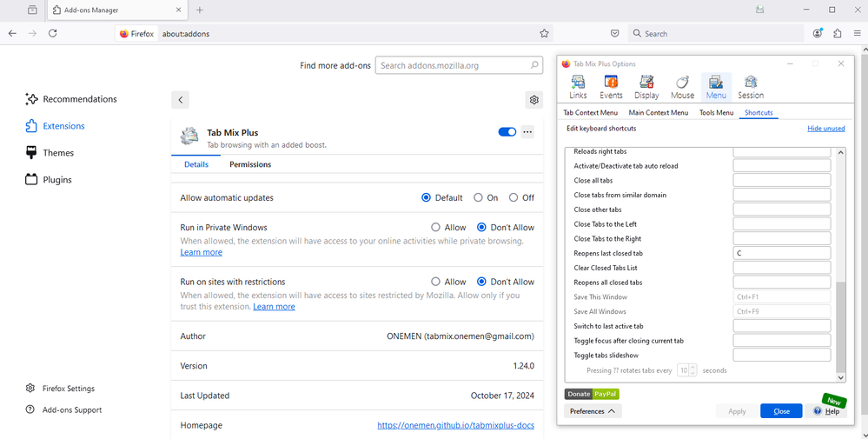Click the Search addons.mozilla.org field

[x=459, y=65]
